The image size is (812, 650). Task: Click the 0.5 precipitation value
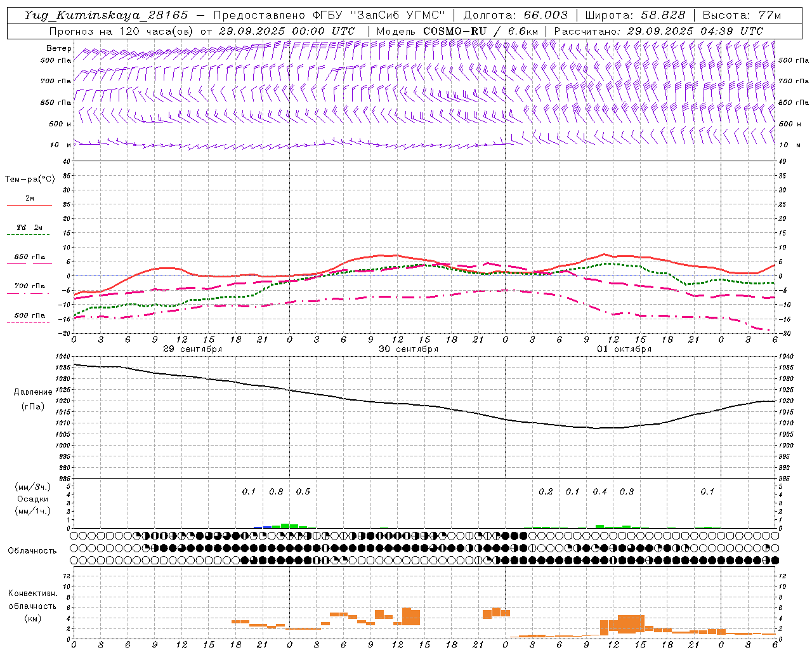point(303,492)
